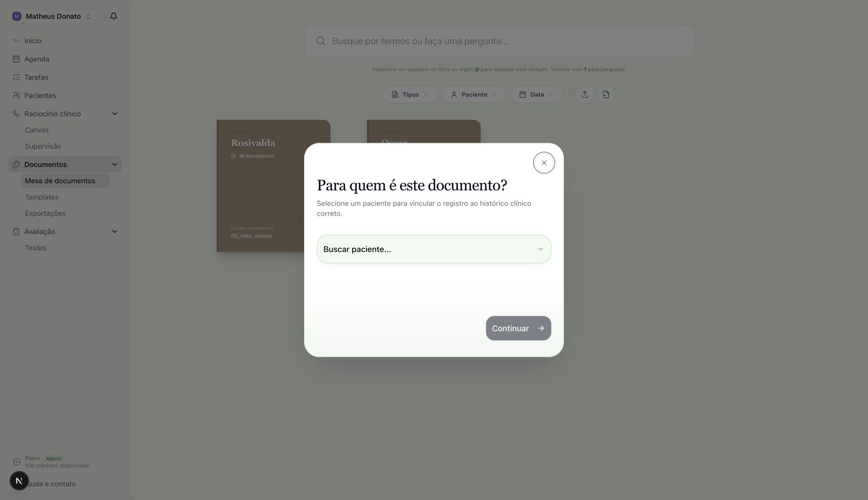Click the search field for terms or questions

pyautogui.click(x=498, y=41)
